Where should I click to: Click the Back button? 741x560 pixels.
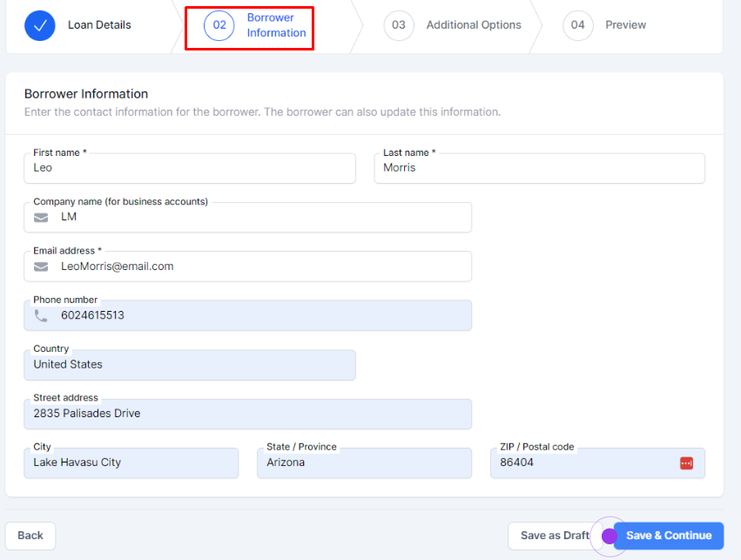click(30, 536)
